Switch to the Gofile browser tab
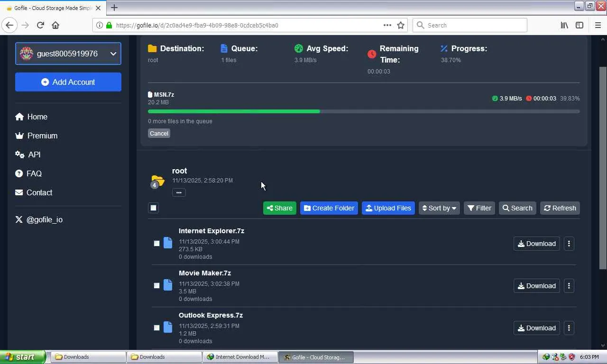Screen dimensions: 607x364 coord(52,8)
